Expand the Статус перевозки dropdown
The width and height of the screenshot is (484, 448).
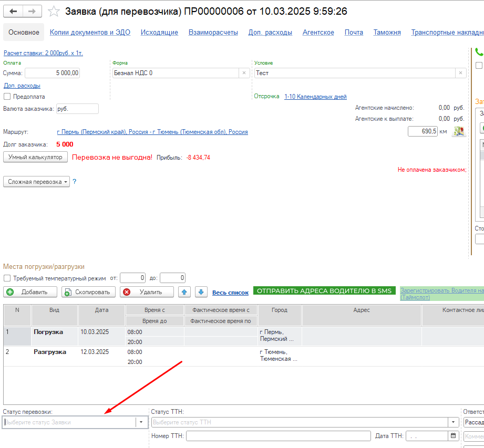141,422
